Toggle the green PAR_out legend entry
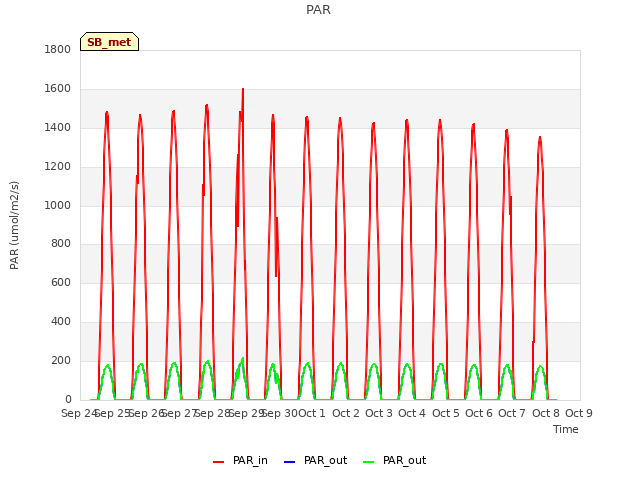This screenshot has width=640, height=480. [394, 460]
